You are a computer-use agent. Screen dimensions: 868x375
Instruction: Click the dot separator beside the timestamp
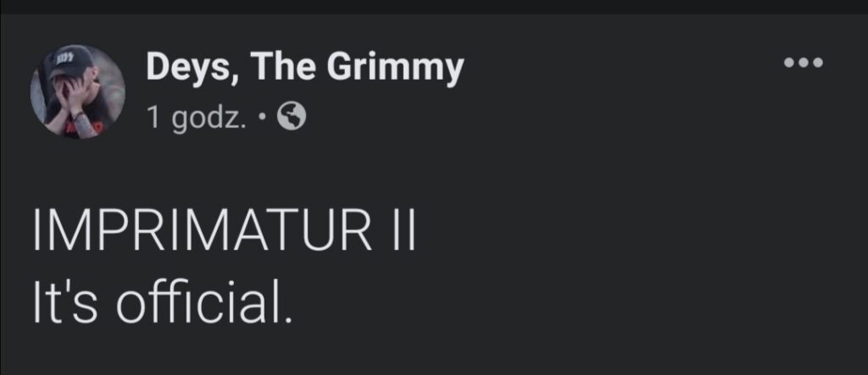(x=264, y=118)
